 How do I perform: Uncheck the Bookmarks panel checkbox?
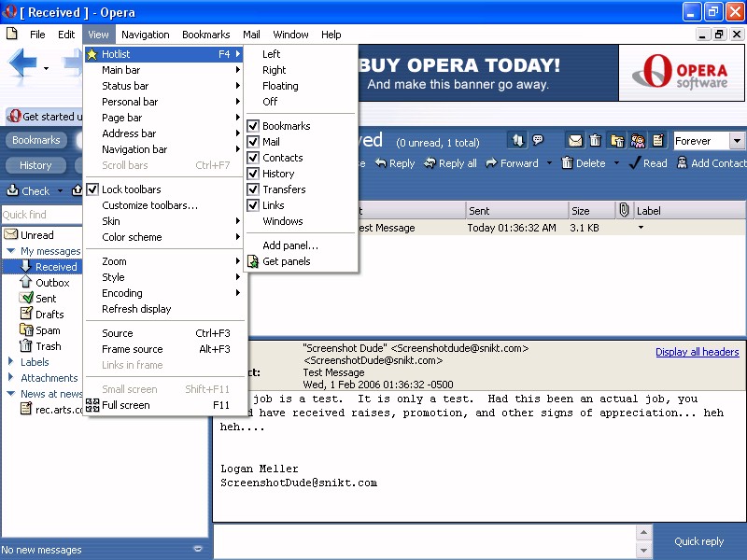[252, 126]
